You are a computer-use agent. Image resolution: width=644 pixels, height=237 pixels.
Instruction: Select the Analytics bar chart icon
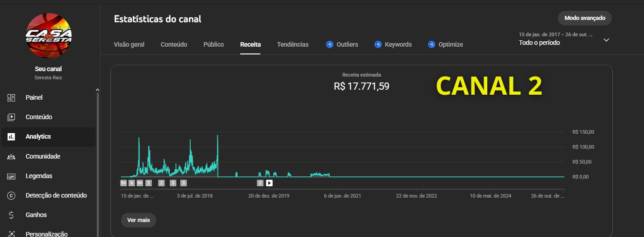click(x=11, y=136)
